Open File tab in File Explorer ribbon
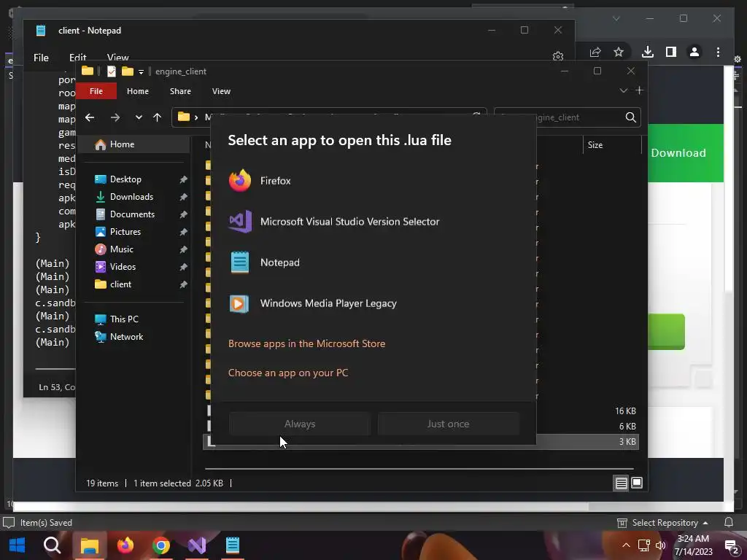 tap(96, 91)
